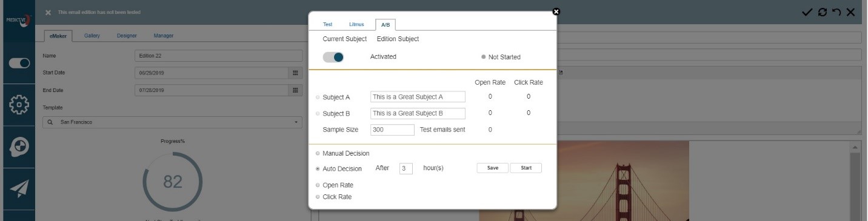
Task: Open End Date calendar picker icon
Action: [295, 91]
